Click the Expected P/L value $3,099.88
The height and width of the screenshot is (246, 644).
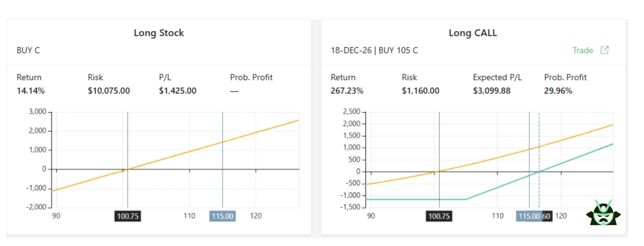(x=491, y=91)
